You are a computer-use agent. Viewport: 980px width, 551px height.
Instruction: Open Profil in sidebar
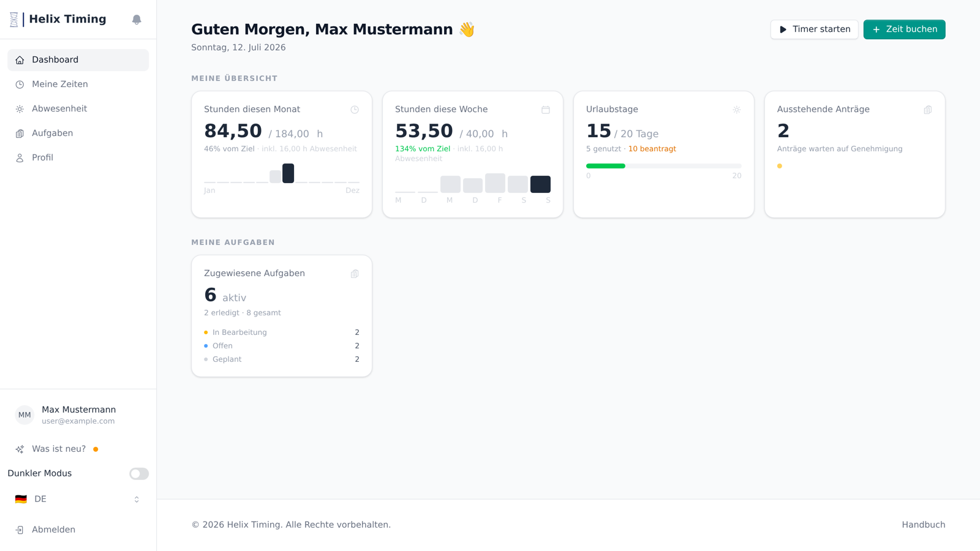tap(78, 158)
